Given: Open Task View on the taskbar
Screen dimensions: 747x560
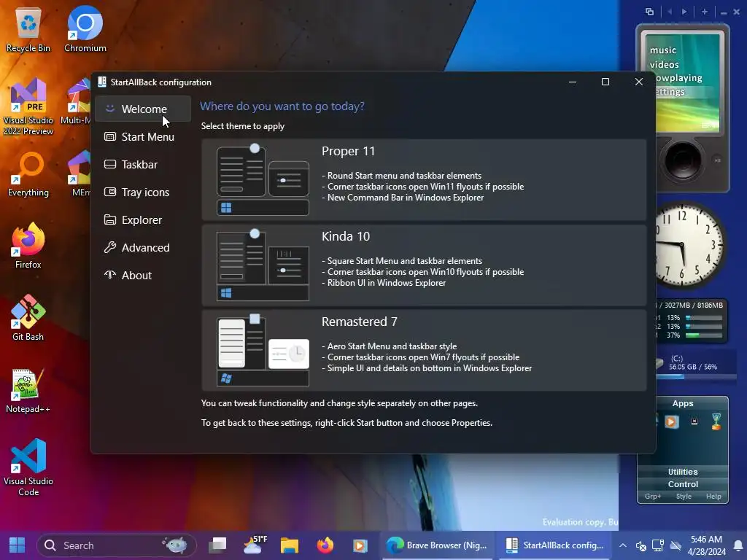Looking at the screenshot, I should [x=217, y=545].
